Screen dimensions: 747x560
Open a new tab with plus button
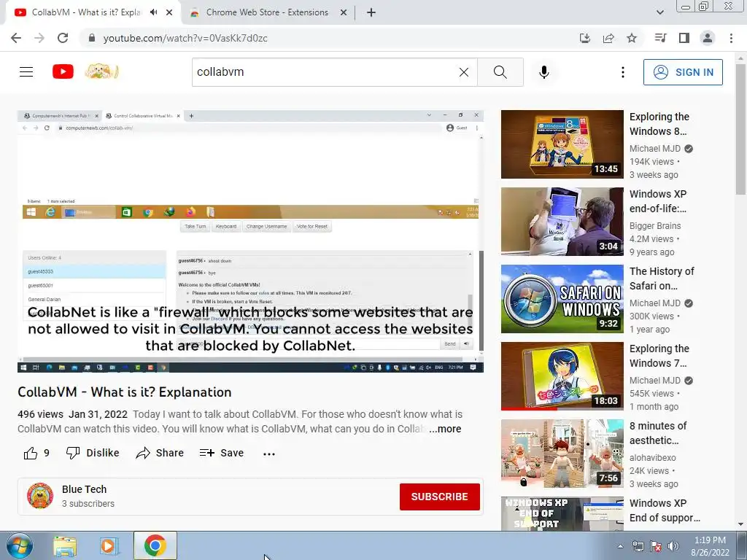pos(371,12)
